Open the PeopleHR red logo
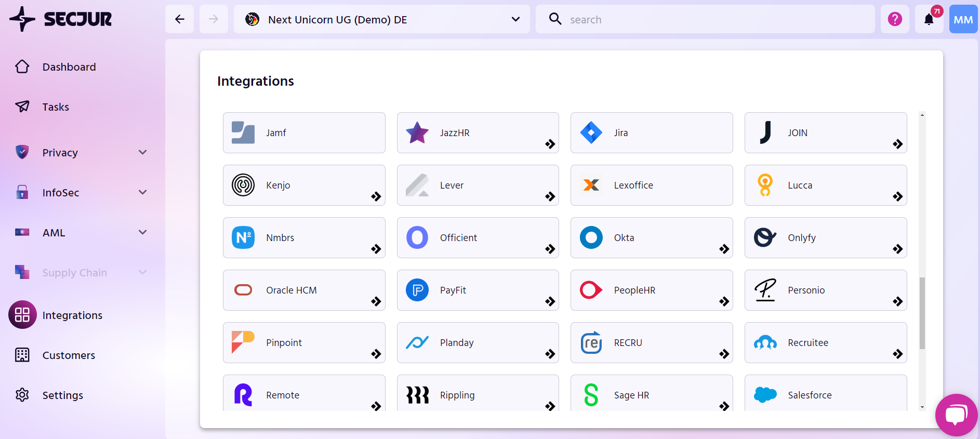 click(591, 290)
